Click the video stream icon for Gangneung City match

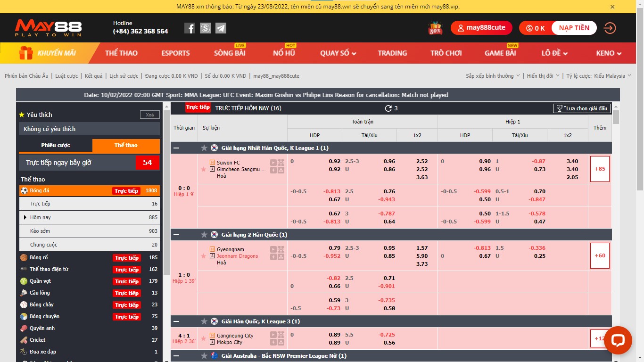tap(273, 335)
